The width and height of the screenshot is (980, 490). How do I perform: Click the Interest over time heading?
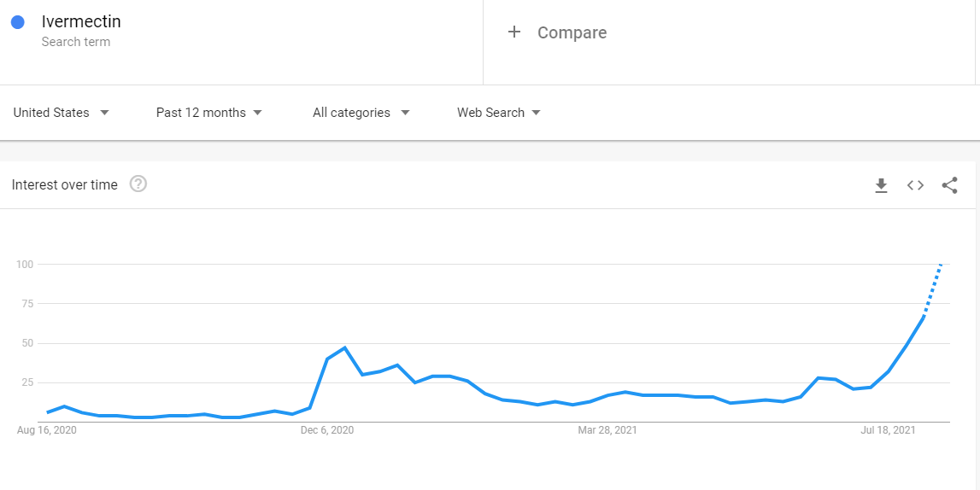click(x=65, y=185)
